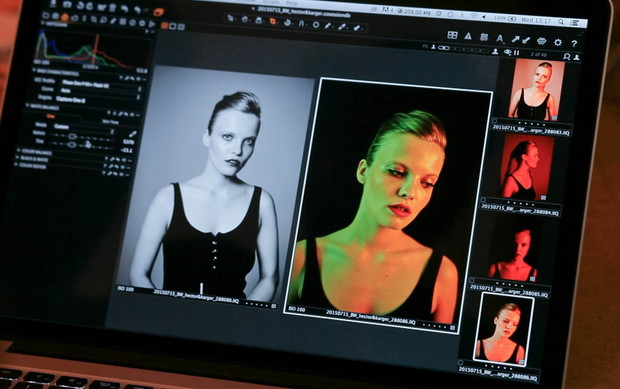Toggle the grid overlay icon

[484, 37]
